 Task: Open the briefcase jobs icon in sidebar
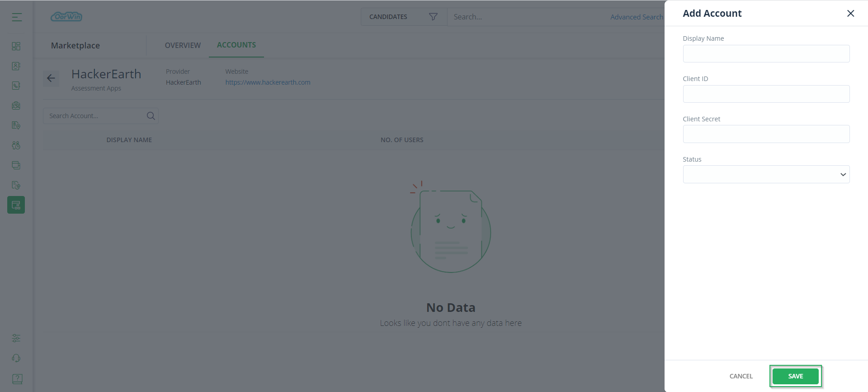[x=16, y=105]
